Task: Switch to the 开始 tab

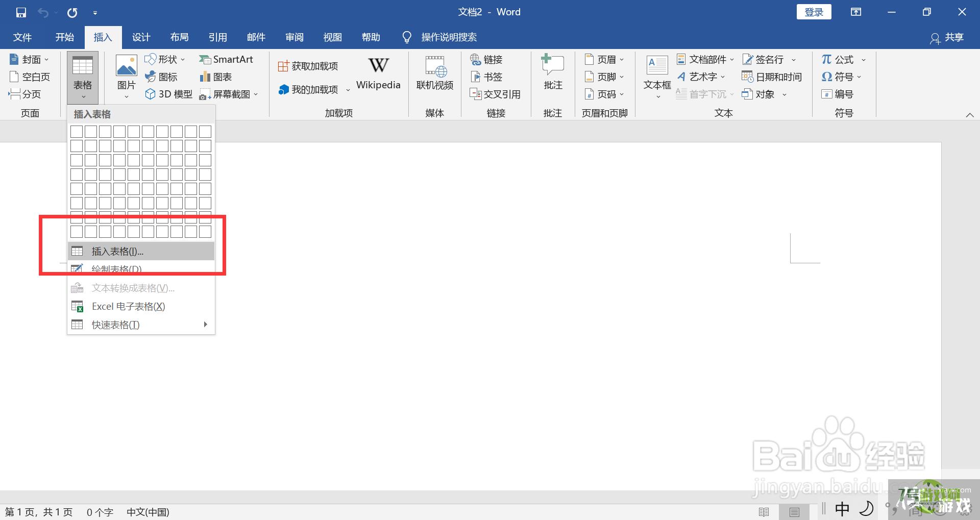Action: tap(65, 37)
